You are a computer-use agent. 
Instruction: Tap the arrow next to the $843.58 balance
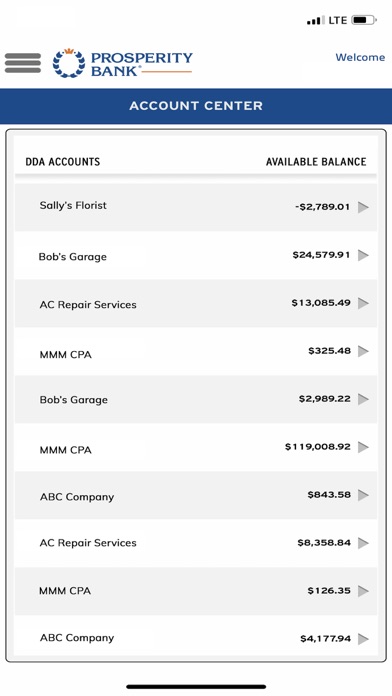coord(363,495)
